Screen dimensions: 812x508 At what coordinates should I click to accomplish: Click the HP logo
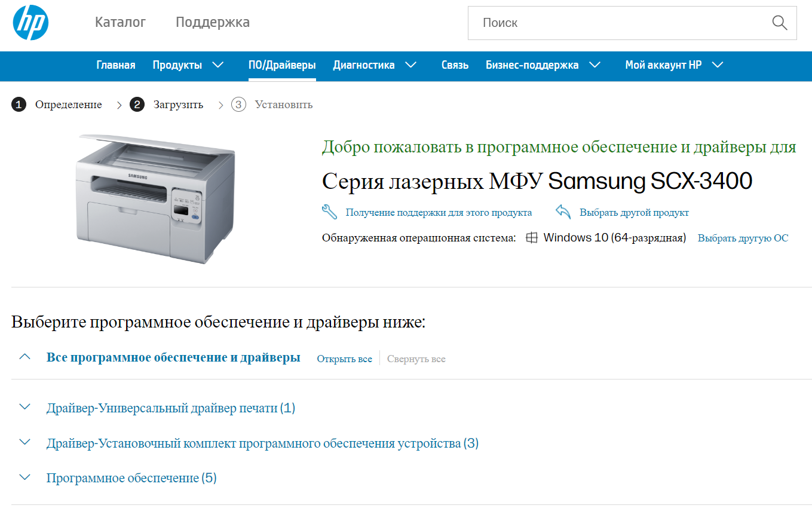30,23
